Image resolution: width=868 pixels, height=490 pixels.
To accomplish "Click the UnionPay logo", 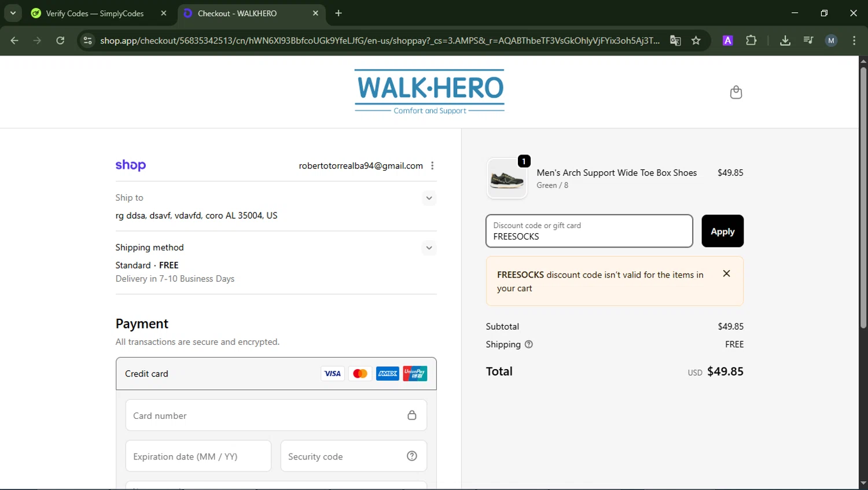I will pos(415,374).
